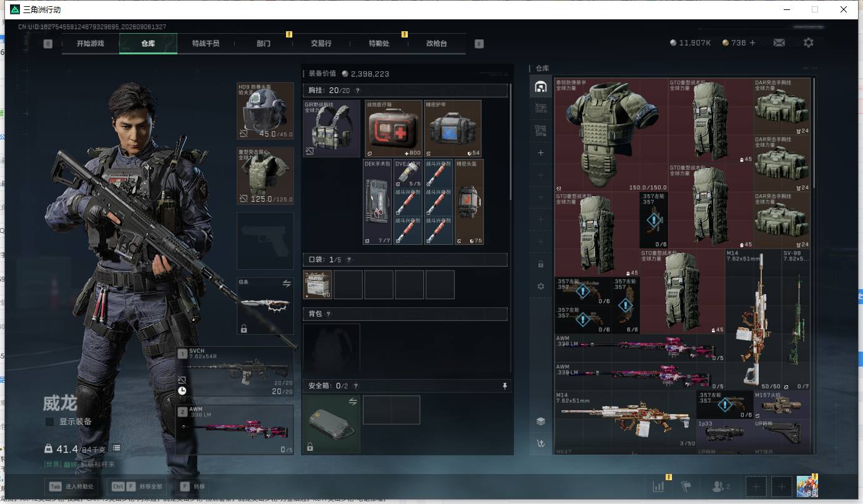Switch to the 特勤处 tab
Image resolution: width=863 pixels, height=504 pixels.
pyautogui.click(x=379, y=44)
